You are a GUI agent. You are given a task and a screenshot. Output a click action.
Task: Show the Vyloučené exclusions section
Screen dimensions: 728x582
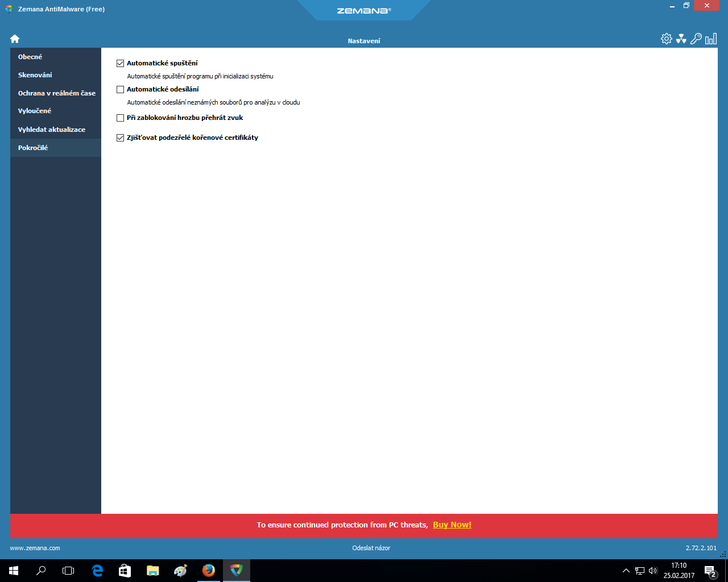pyautogui.click(x=34, y=111)
